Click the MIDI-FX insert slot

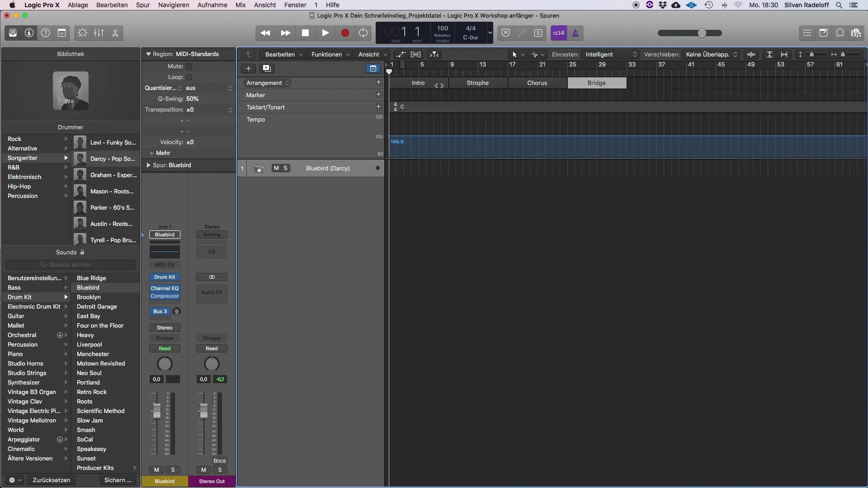pos(165,264)
